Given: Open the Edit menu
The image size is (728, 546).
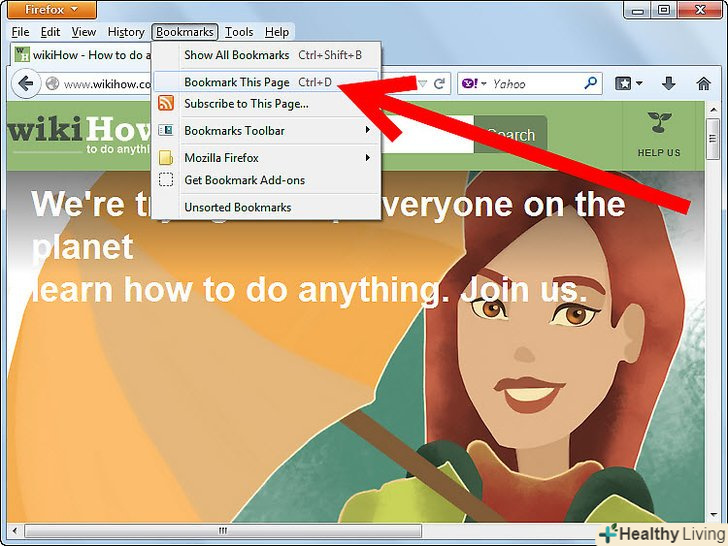Looking at the screenshot, I should [x=50, y=32].
